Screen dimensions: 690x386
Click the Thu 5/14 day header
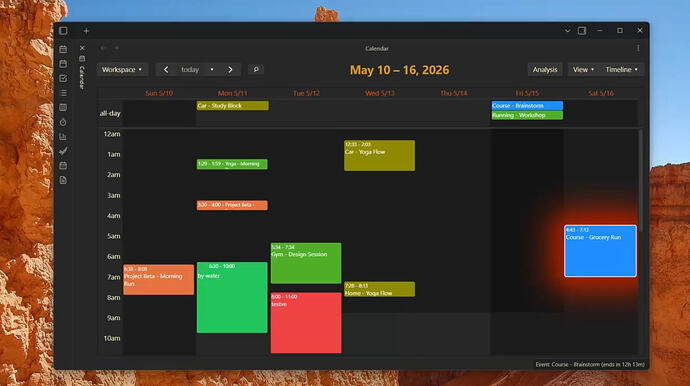click(x=454, y=93)
